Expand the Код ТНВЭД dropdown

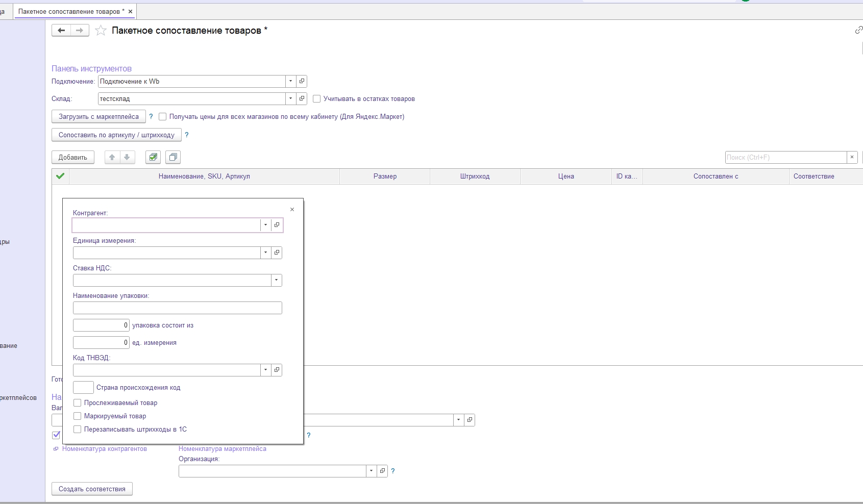coord(265,370)
